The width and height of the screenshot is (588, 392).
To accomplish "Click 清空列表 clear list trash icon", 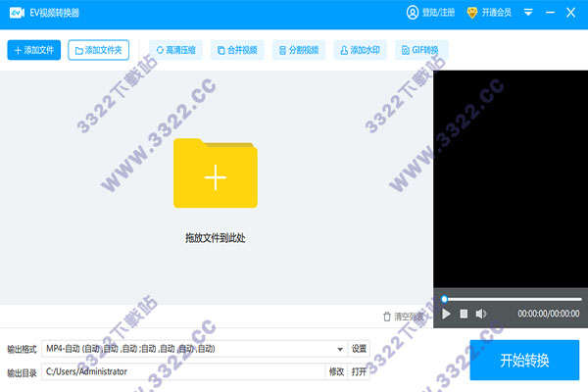I will [x=387, y=317].
